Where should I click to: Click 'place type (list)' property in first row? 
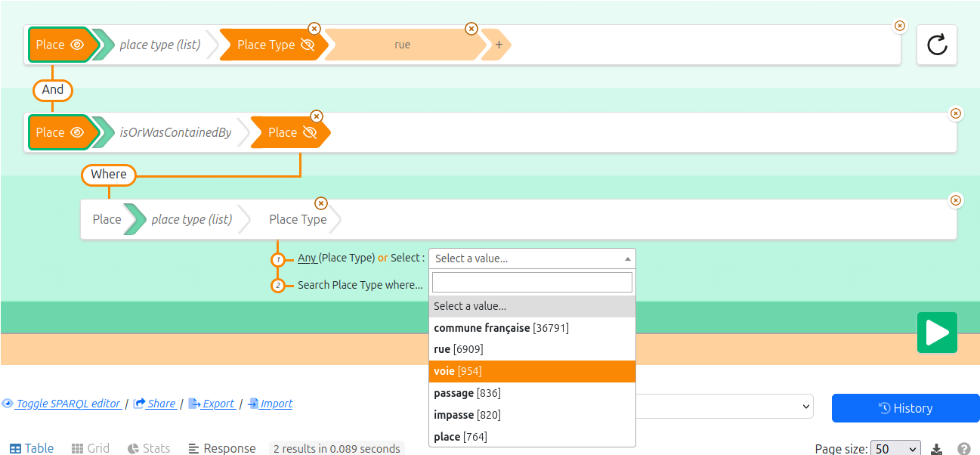(x=160, y=45)
